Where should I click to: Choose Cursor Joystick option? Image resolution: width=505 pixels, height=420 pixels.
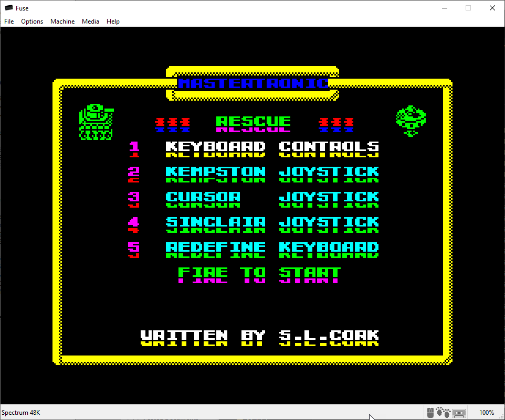pyautogui.click(x=272, y=199)
